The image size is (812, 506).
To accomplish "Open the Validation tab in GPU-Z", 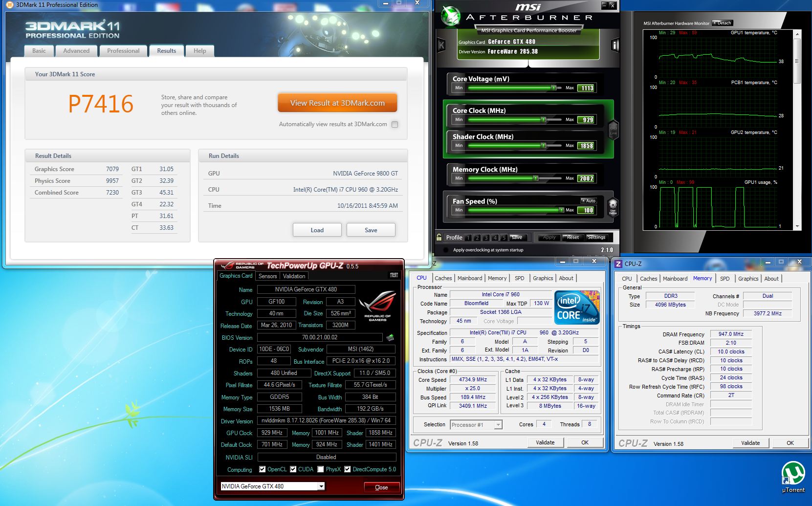I will pos(294,276).
